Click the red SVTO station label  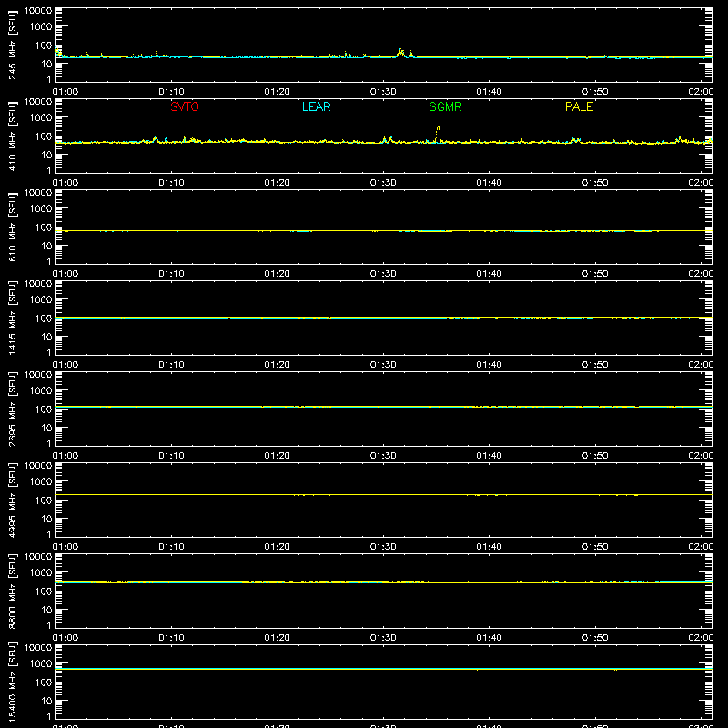tap(185, 106)
